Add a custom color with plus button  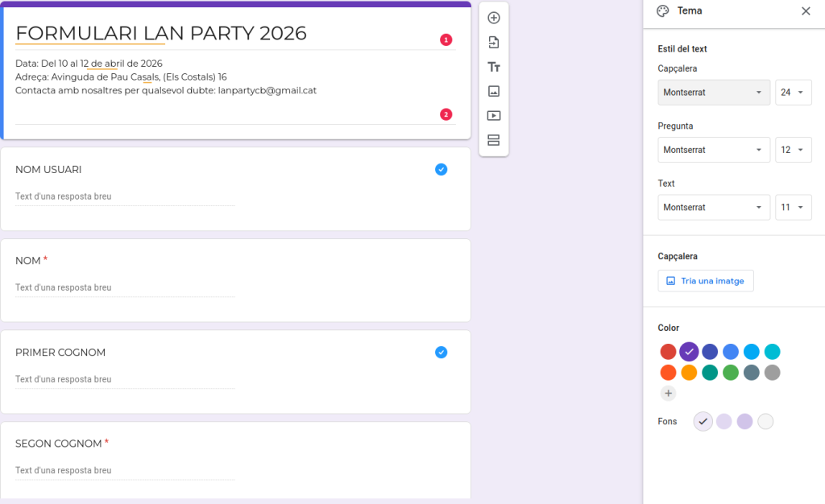668,394
